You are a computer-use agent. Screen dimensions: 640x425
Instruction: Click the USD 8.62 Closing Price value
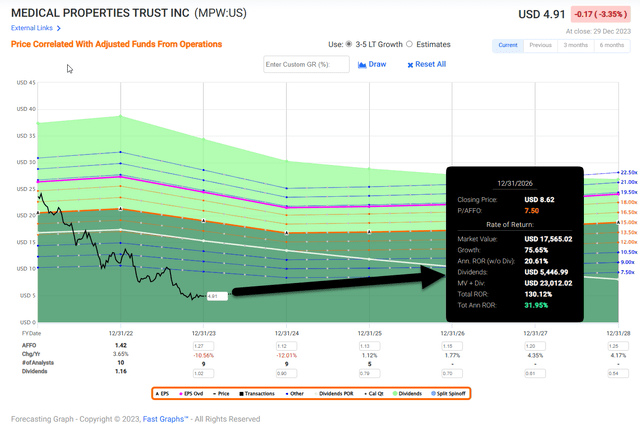click(539, 200)
